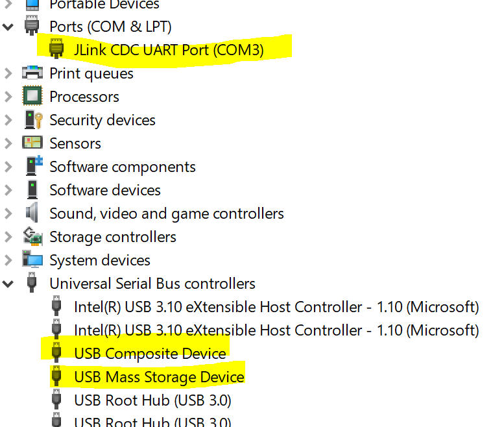The width and height of the screenshot is (504, 427).
Task: Click the USB Mass Storage Device plug icon
Action: point(56,376)
